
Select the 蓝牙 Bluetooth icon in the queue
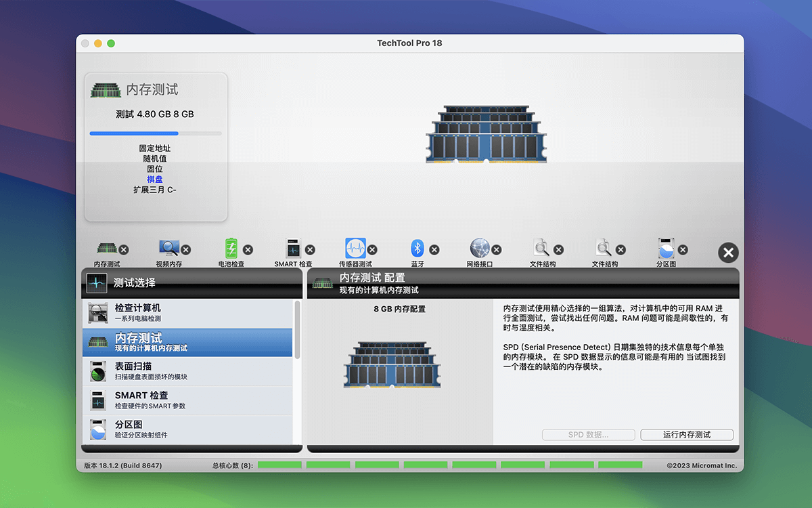coord(418,249)
